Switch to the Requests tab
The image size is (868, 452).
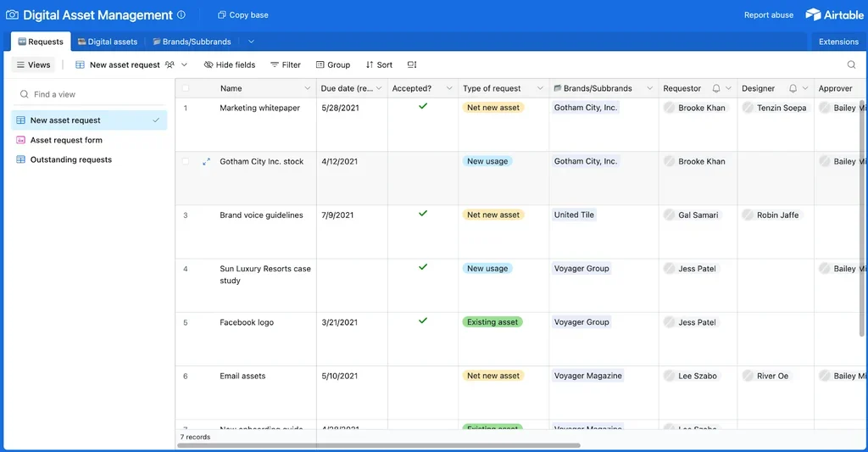click(x=41, y=42)
